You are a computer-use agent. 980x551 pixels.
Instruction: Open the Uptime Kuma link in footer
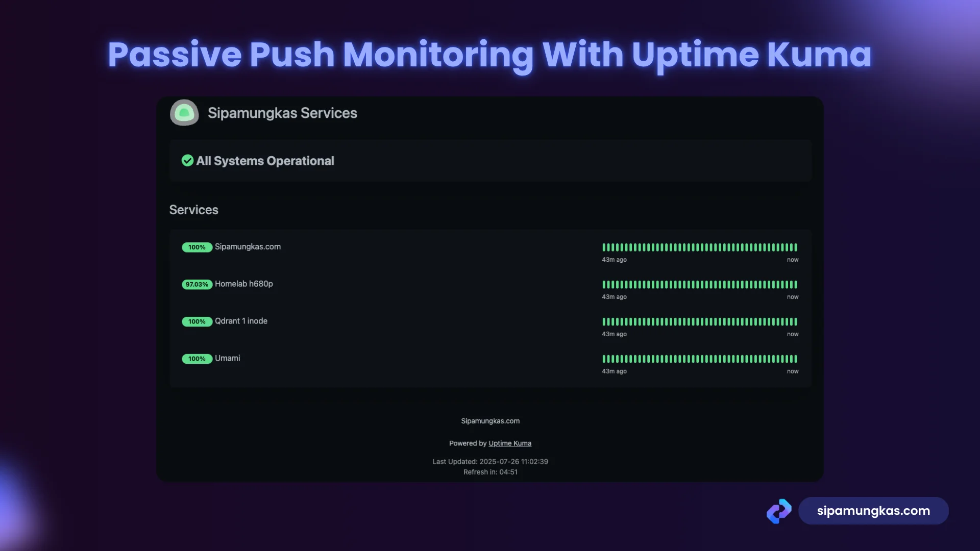pyautogui.click(x=509, y=443)
